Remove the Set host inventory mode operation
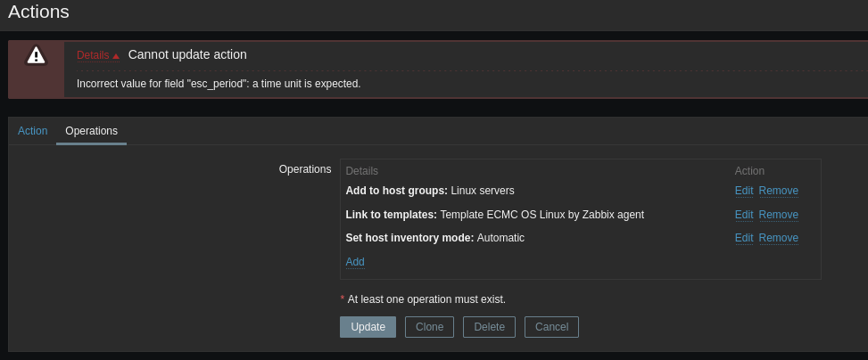Viewport: 868px width, 360px height. point(778,238)
